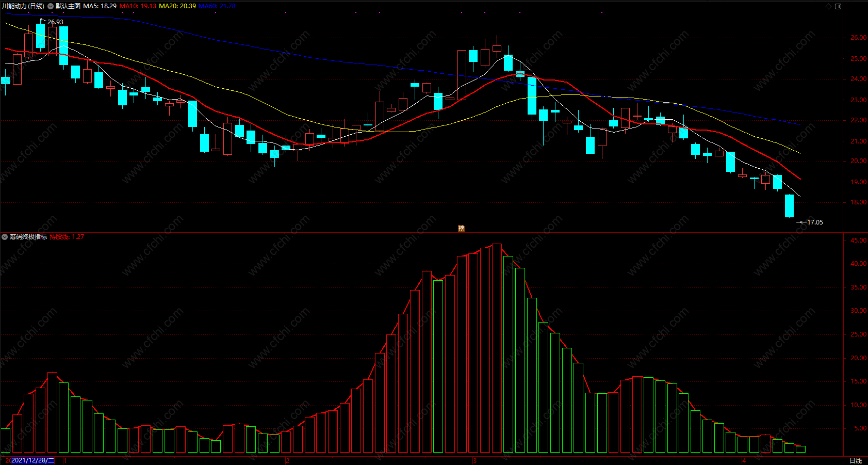Click the 持股线: 1.27 value
868x465 pixels.
[67, 237]
